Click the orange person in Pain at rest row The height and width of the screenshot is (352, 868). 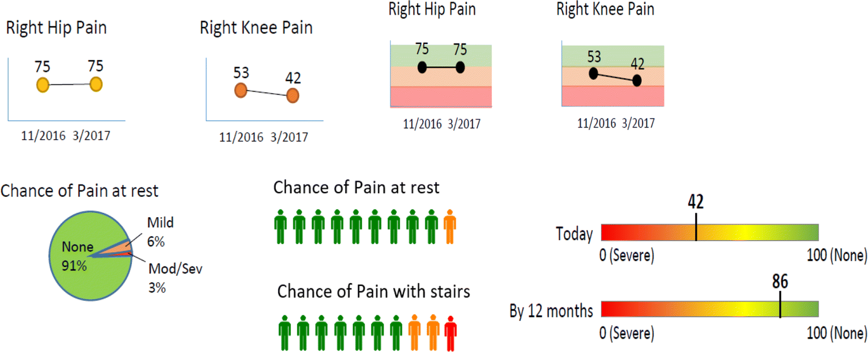[x=450, y=226]
